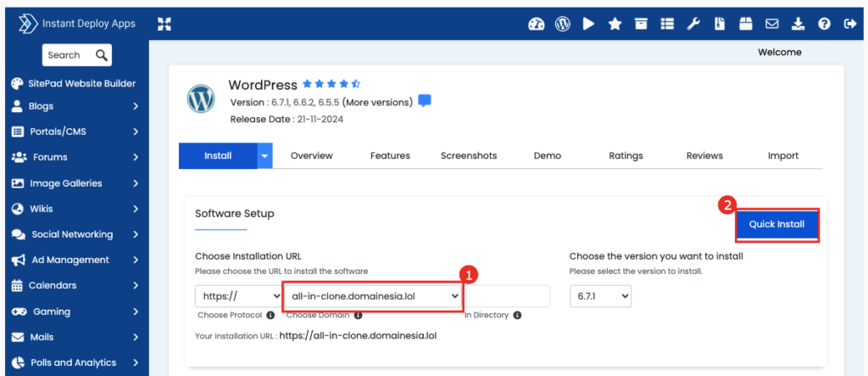
Task: Click the Release Date : 21-11-2024 text
Action: click(287, 119)
